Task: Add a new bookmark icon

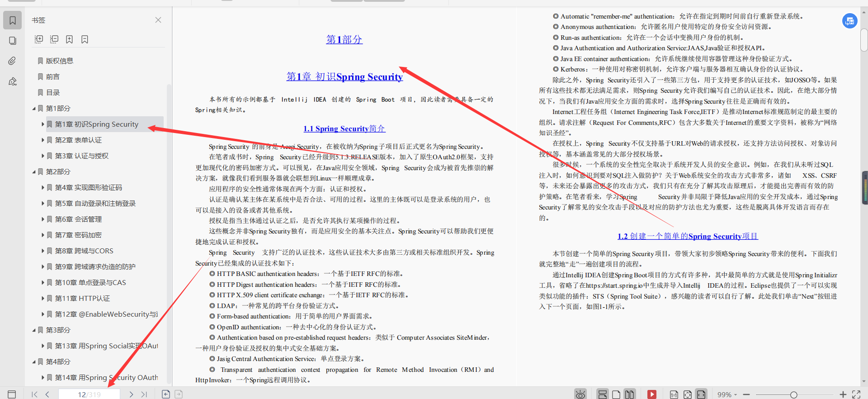Action: pyautogui.click(x=69, y=39)
